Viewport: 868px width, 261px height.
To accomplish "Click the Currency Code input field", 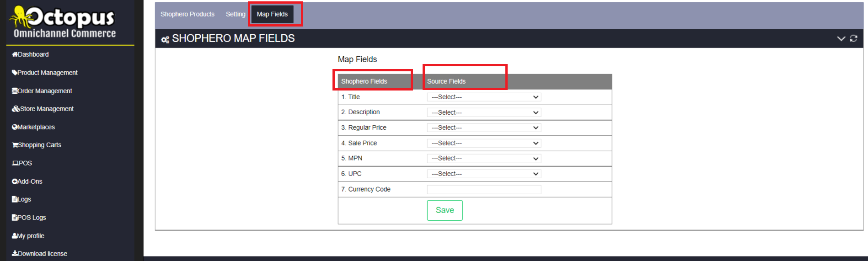I will (484, 189).
